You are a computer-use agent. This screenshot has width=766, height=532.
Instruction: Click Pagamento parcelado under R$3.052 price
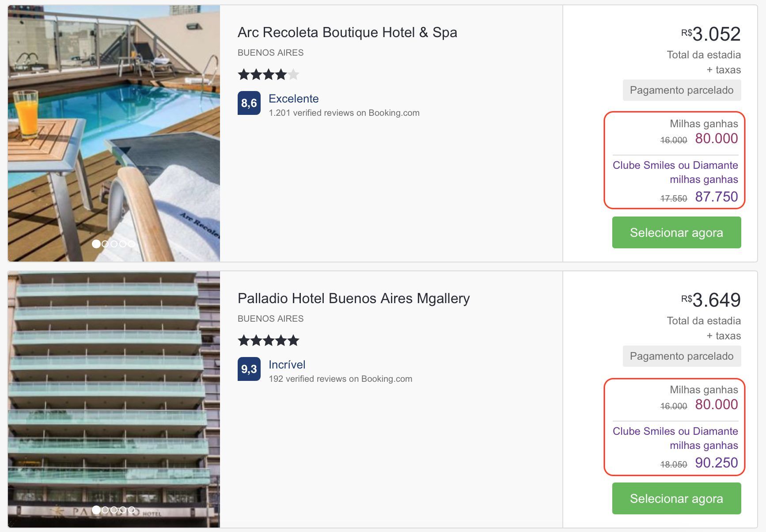(682, 90)
